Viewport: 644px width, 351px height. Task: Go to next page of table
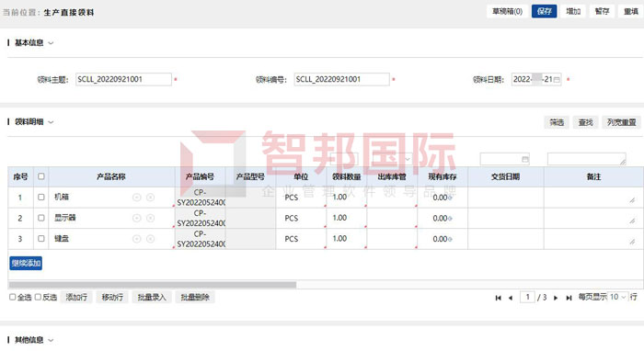(x=556, y=298)
